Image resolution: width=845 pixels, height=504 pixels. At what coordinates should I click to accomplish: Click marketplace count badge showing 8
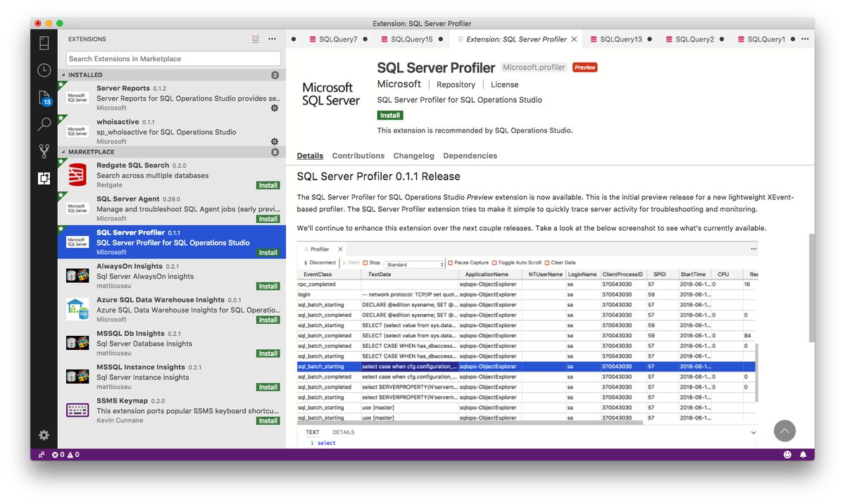[x=275, y=152]
